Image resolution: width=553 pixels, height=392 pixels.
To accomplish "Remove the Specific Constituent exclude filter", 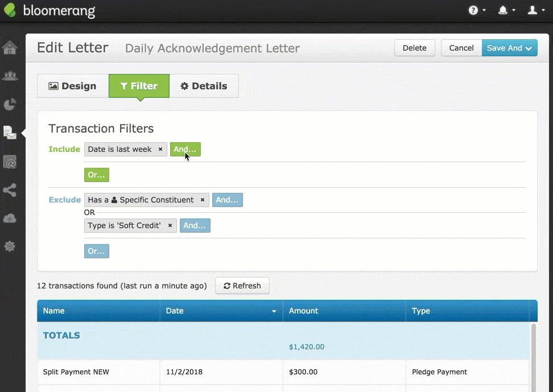I will [203, 200].
